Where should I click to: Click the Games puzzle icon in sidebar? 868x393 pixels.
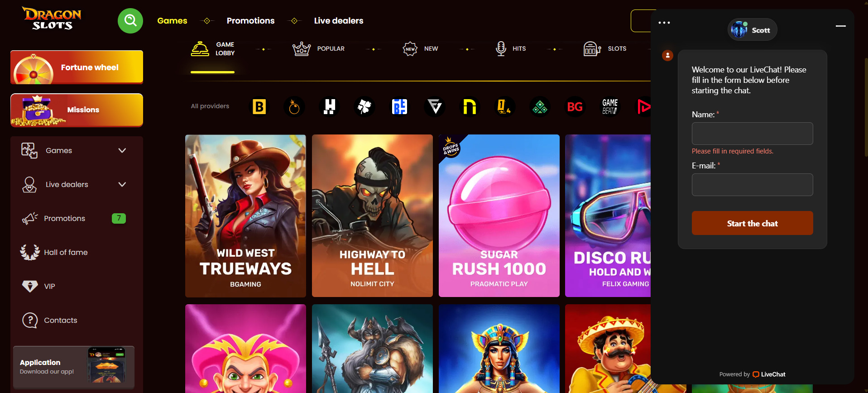[x=29, y=150]
